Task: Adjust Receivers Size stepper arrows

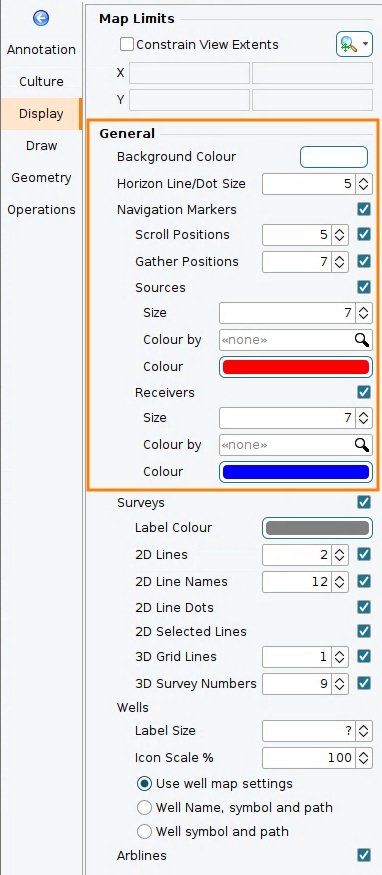Action: 364,417
